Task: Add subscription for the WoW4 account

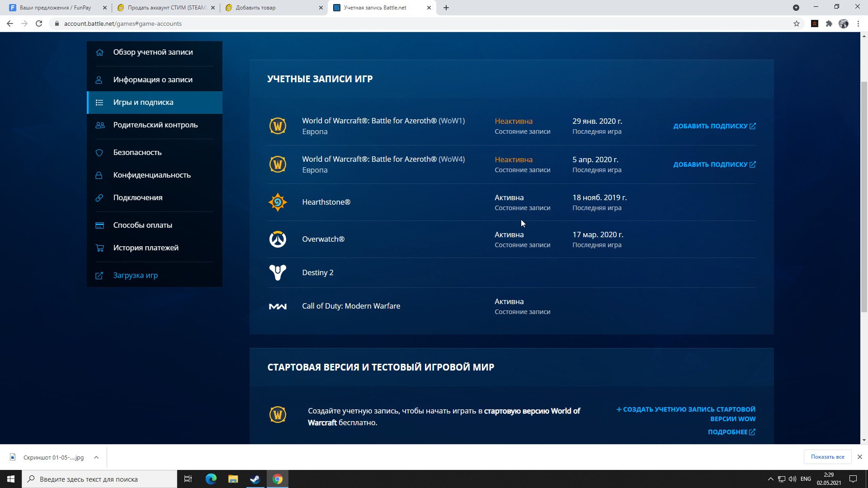Action: tap(714, 164)
